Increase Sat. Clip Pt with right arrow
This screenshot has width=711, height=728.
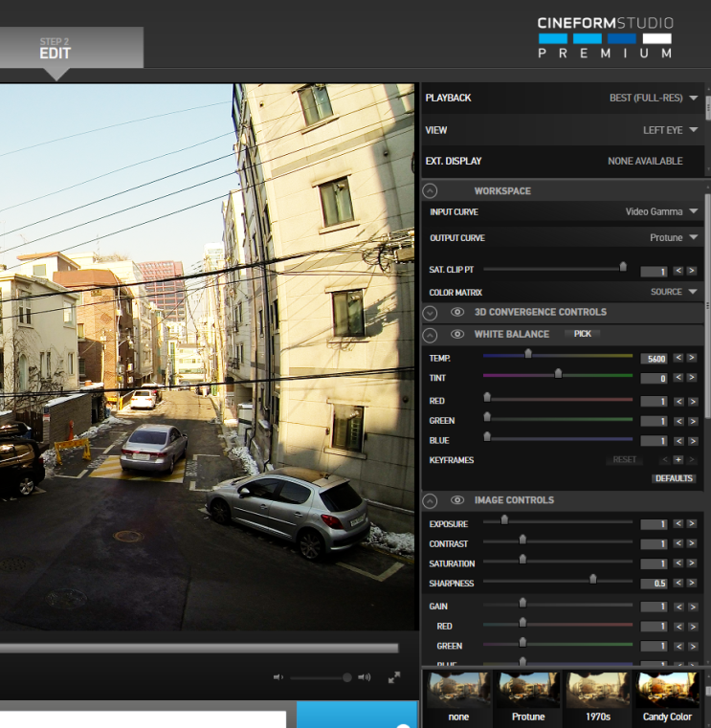[x=692, y=270]
